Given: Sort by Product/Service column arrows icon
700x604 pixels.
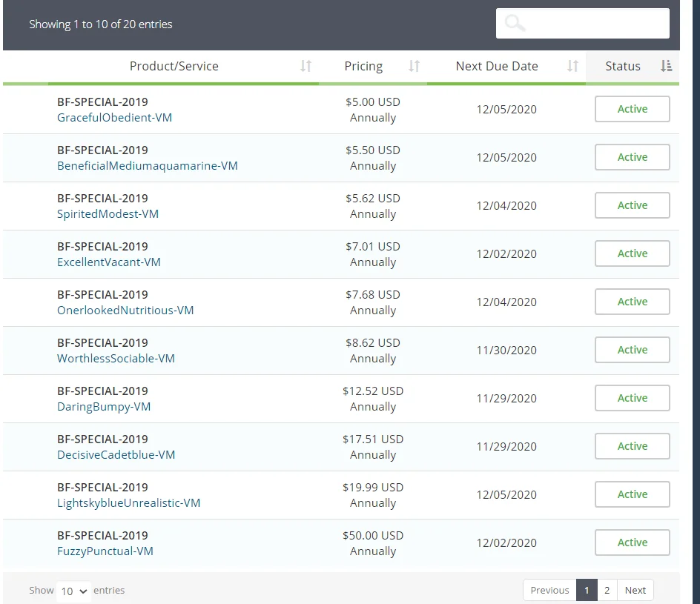Looking at the screenshot, I should click(306, 66).
